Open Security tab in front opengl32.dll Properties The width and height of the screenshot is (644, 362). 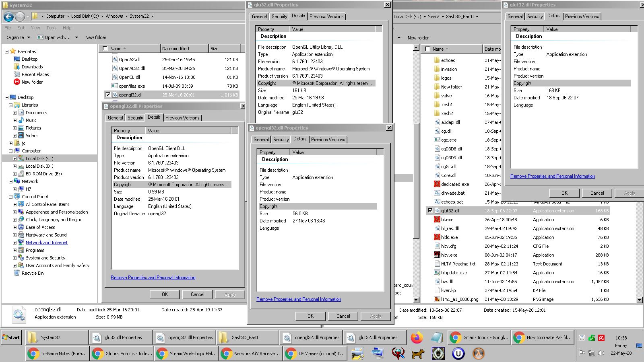281,140
